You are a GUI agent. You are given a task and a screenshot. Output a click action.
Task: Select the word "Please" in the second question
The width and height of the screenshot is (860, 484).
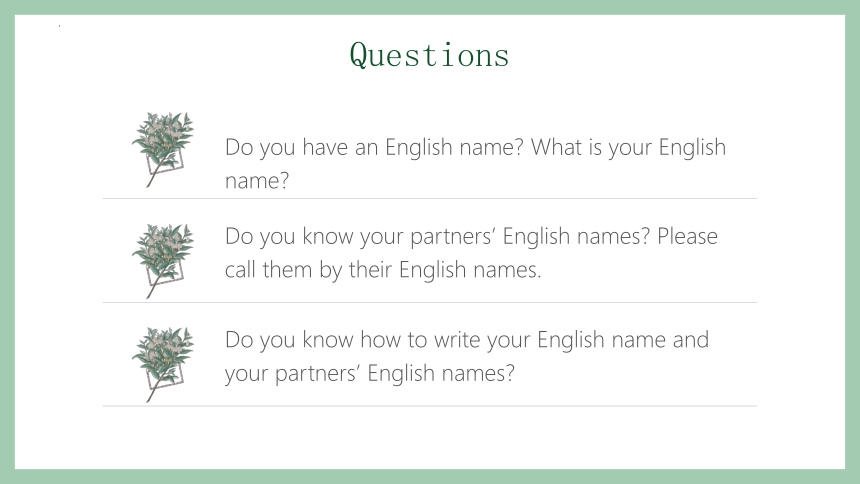coord(687,236)
